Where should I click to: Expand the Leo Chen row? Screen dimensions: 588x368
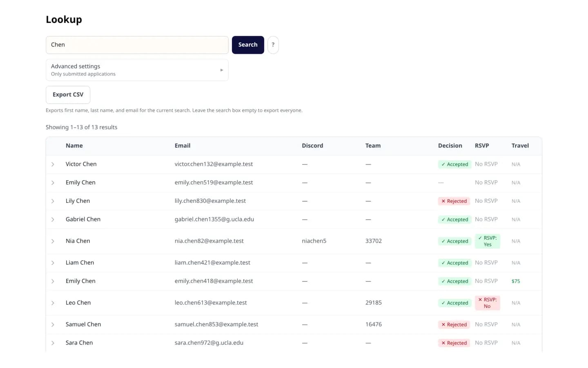point(53,303)
